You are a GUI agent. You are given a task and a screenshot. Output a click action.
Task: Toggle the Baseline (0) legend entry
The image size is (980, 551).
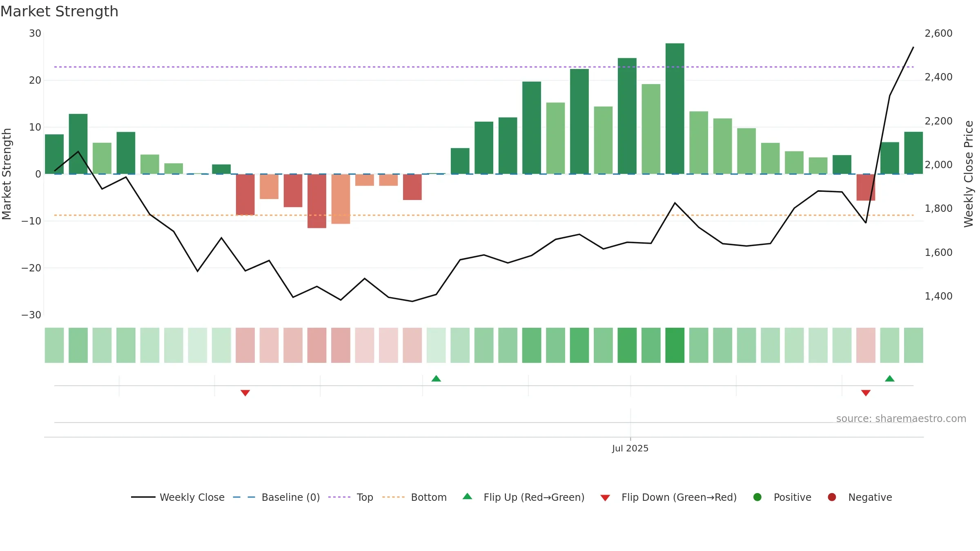[x=276, y=497]
